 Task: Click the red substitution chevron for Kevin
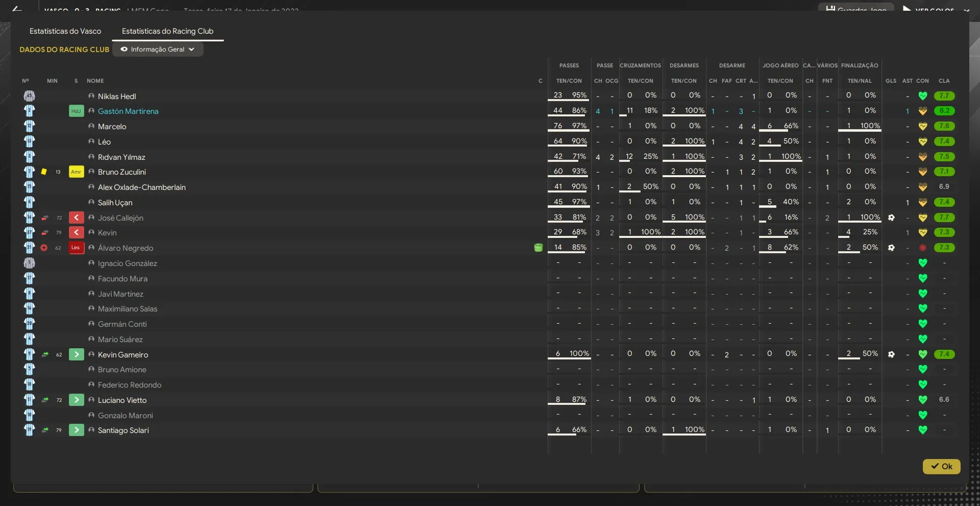76,232
